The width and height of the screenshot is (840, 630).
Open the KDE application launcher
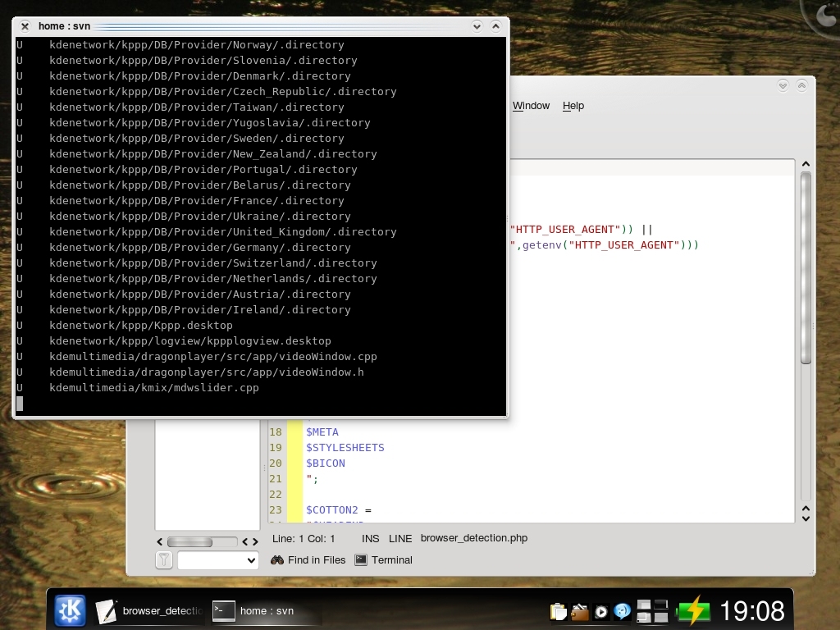coord(71,610)
